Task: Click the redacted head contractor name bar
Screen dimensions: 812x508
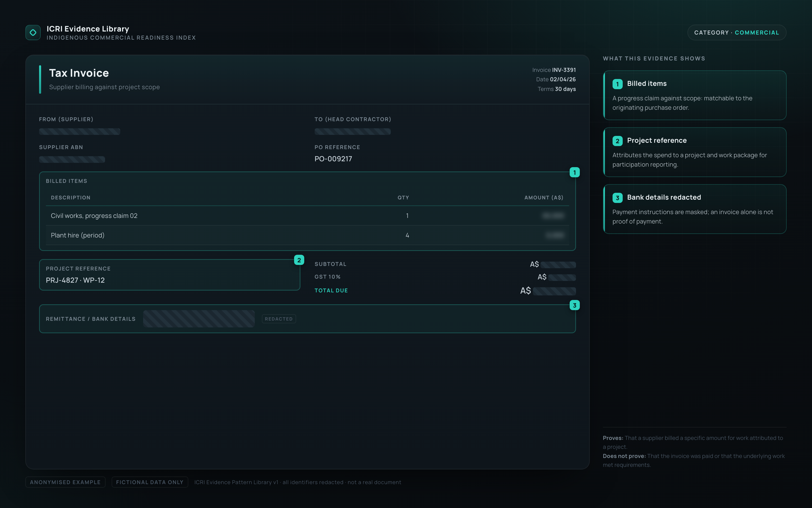Action: point(353,132)
